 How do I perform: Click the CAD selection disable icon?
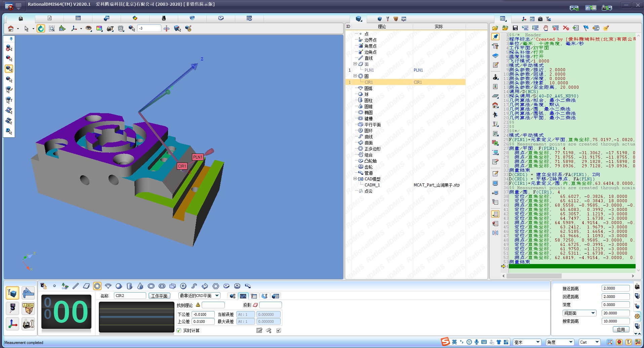pyautogui.click(x=9, y=48)
